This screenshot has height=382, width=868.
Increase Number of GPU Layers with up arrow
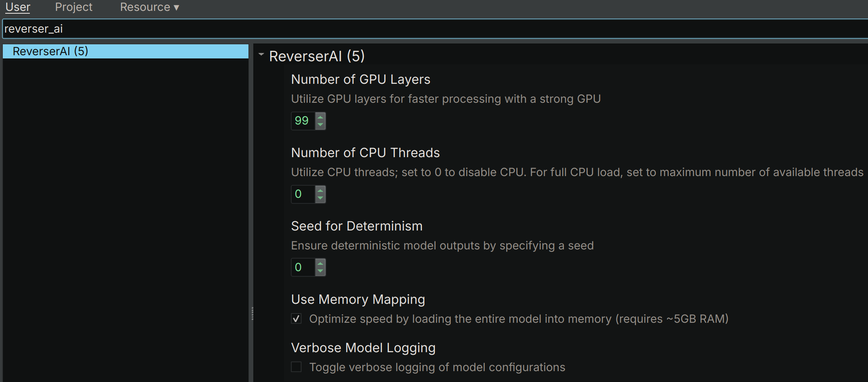[320, 117]
